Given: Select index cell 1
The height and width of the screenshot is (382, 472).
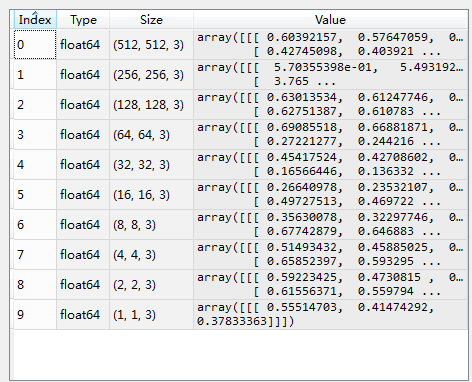Looking at the screenshot, I should click(35, 74).
